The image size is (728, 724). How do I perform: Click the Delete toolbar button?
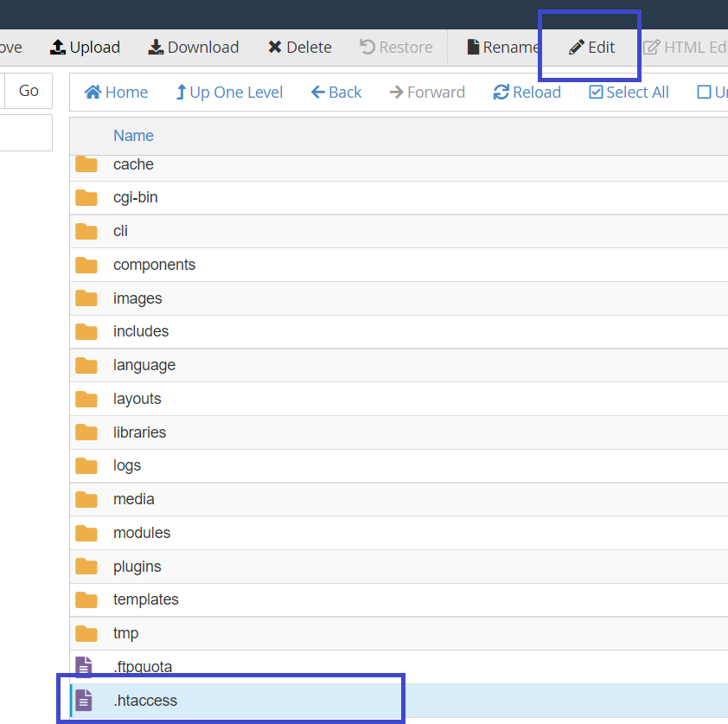[x=299, y=48]
